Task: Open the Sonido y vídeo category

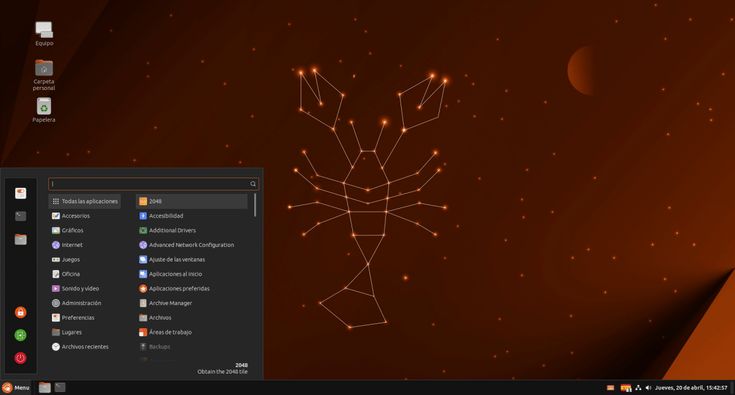Action: [x=85, y=288]
